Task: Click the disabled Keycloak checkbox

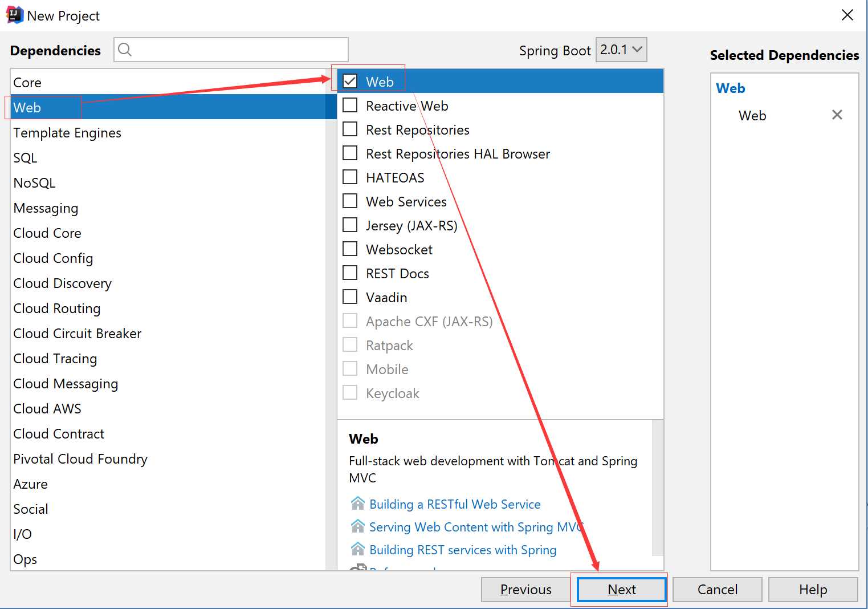Action: coord(350,393)
